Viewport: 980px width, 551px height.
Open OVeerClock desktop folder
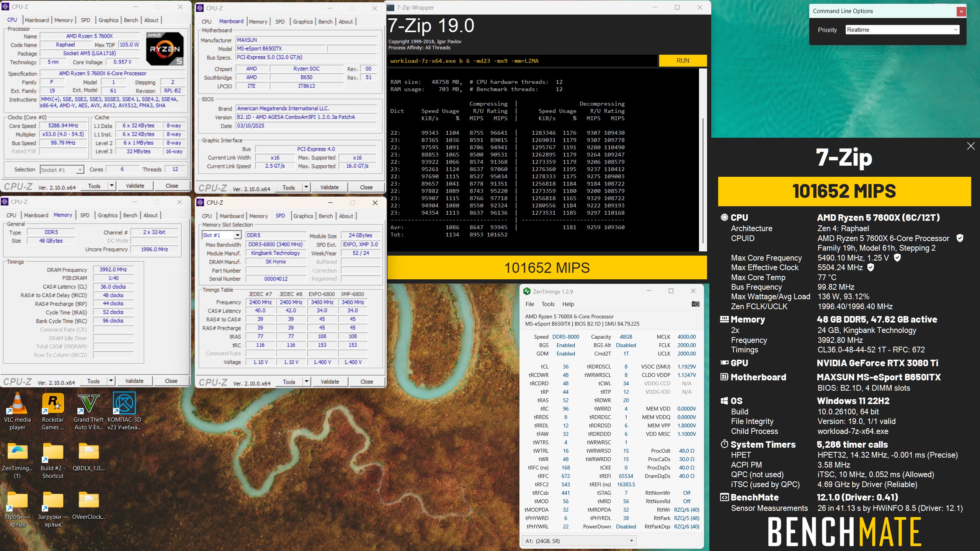(x=88, y=505)
